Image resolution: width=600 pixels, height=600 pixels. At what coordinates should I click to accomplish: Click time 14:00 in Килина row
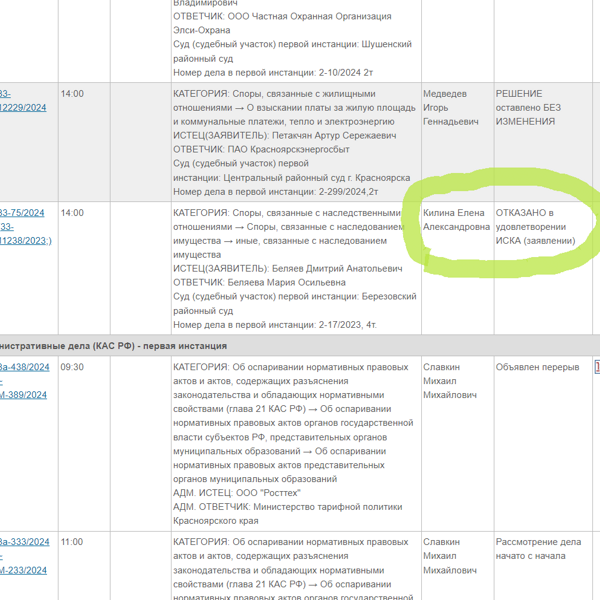click(x=72, y=213)
